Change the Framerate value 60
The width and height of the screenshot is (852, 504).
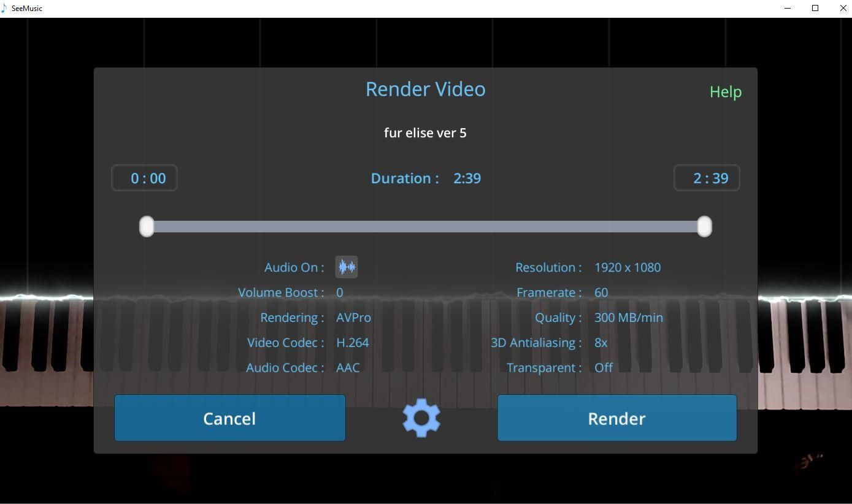(x=601, y=292)
